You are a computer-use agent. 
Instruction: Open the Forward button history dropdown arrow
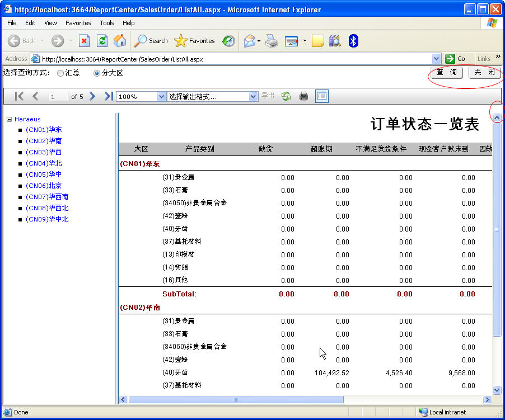[71, 41]
